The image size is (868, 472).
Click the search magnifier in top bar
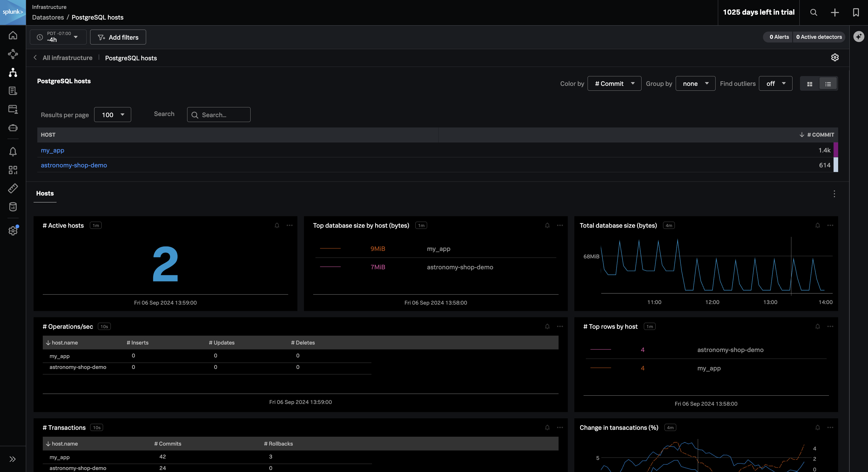click(x=813, y=12)
